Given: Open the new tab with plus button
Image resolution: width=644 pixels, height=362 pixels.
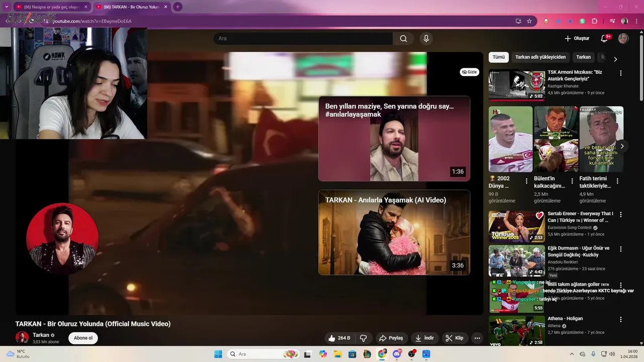Looking at the screenshot, I should click(178, 7).
